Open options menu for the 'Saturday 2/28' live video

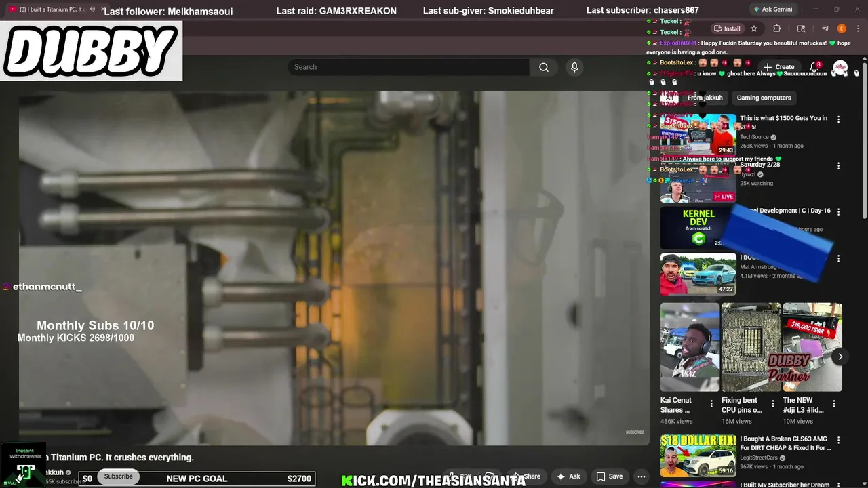click(x=838, y=166)
